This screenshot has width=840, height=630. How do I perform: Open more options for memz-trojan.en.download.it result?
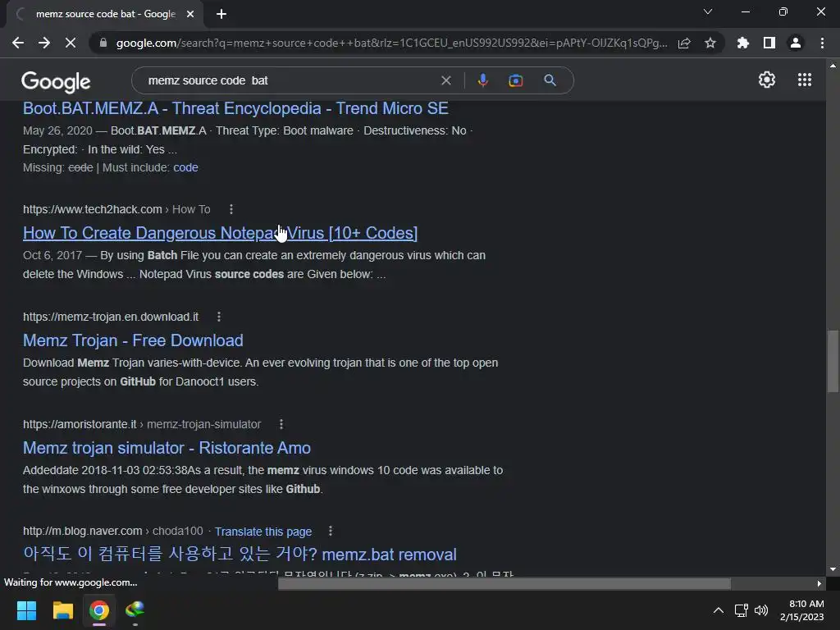(218, 317)
